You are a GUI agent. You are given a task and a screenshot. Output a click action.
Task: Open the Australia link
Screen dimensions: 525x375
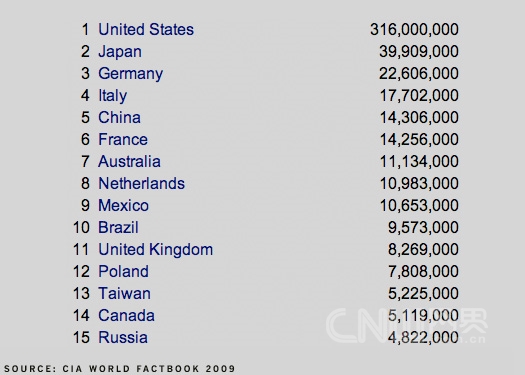[129, 162]
